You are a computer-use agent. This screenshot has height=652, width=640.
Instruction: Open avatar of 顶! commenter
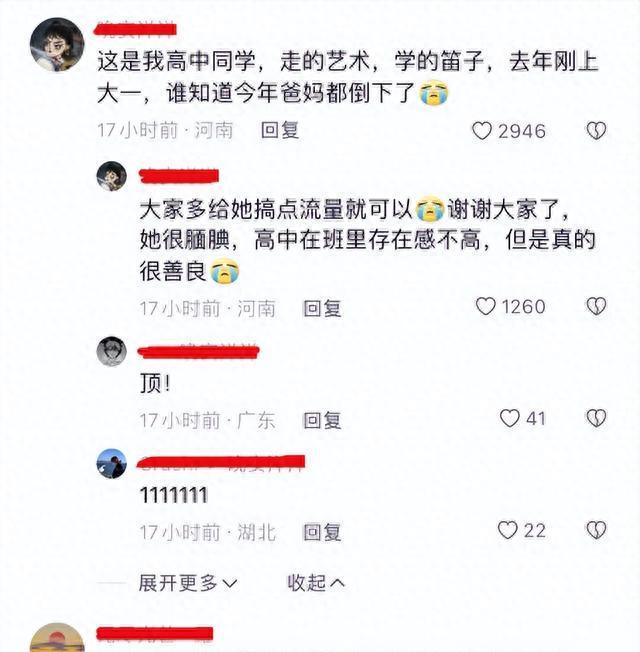111,352
